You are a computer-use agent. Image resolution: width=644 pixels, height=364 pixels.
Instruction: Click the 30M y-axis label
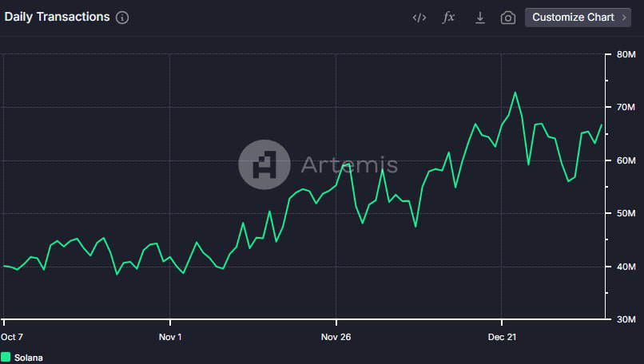point(625,319)
